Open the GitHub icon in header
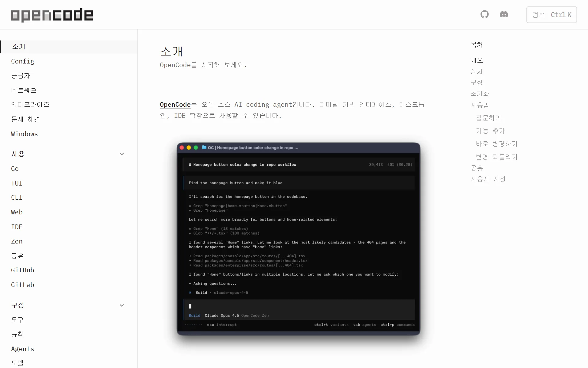588x368 pixels. click(484, 14)
